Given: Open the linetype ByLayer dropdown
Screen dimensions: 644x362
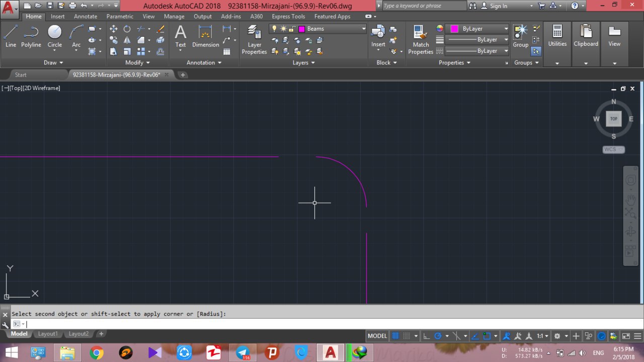Looking at the screenshot, I should (506, 51).
